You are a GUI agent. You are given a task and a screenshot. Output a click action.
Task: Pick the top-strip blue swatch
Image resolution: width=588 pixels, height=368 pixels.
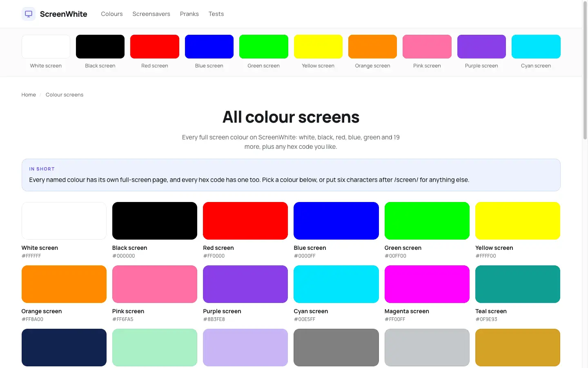pyautogui.click(x=209, y=47)
